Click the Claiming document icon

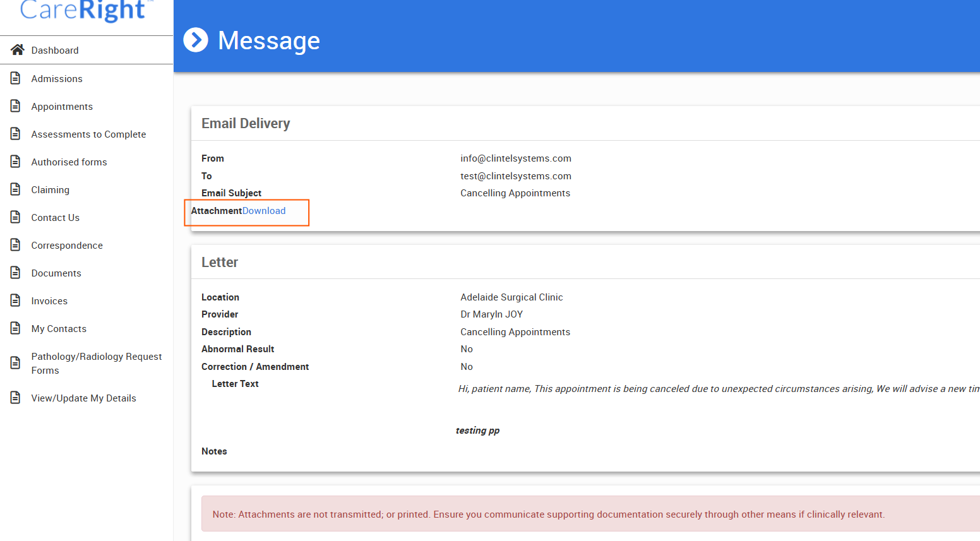pyautogui.click(x=16, y=189)
